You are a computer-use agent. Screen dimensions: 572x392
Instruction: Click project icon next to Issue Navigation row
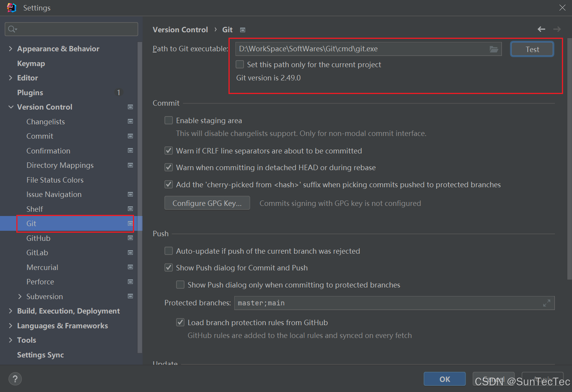[131, 194]
